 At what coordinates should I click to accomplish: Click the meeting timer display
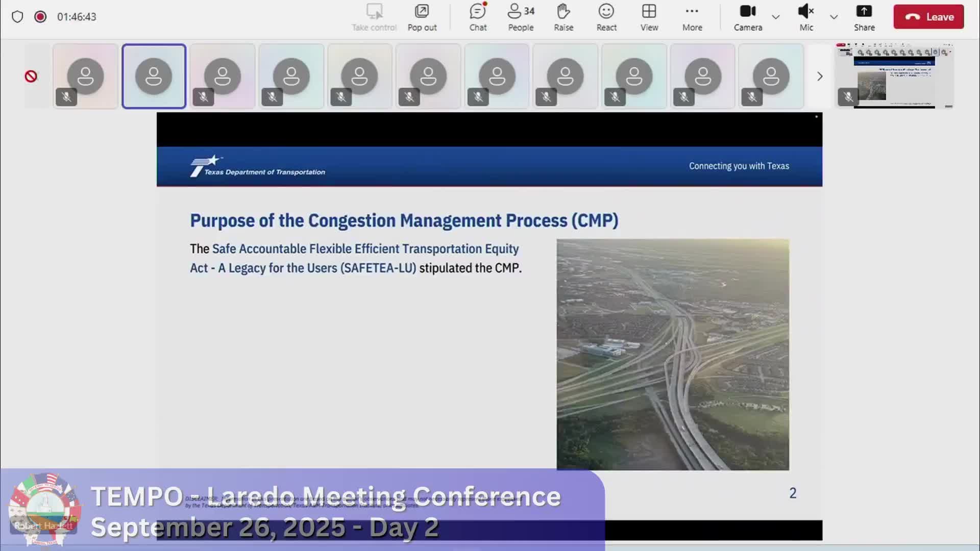pyautogui.click(x=77, y=16)
